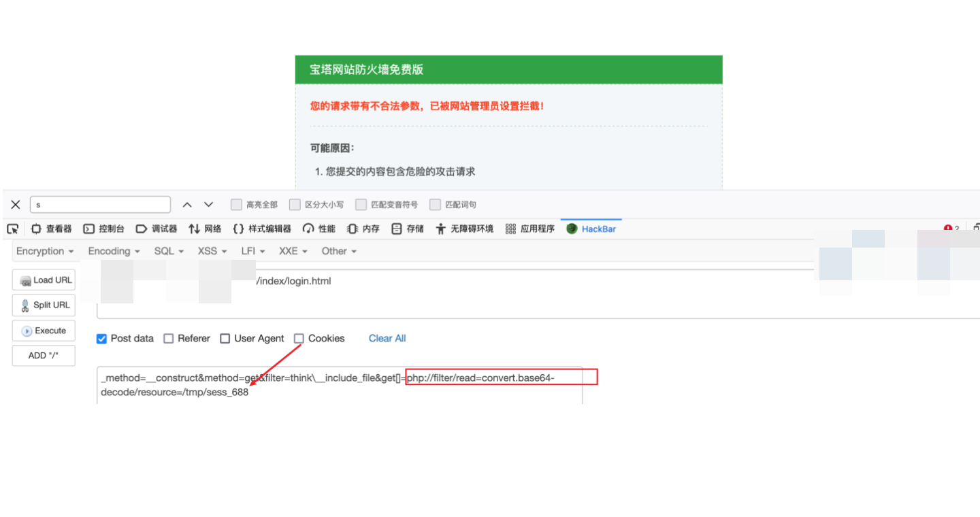Screen dimensions: 980x517
Task: Enable the Referer checkbox
Action: [169, 338]
